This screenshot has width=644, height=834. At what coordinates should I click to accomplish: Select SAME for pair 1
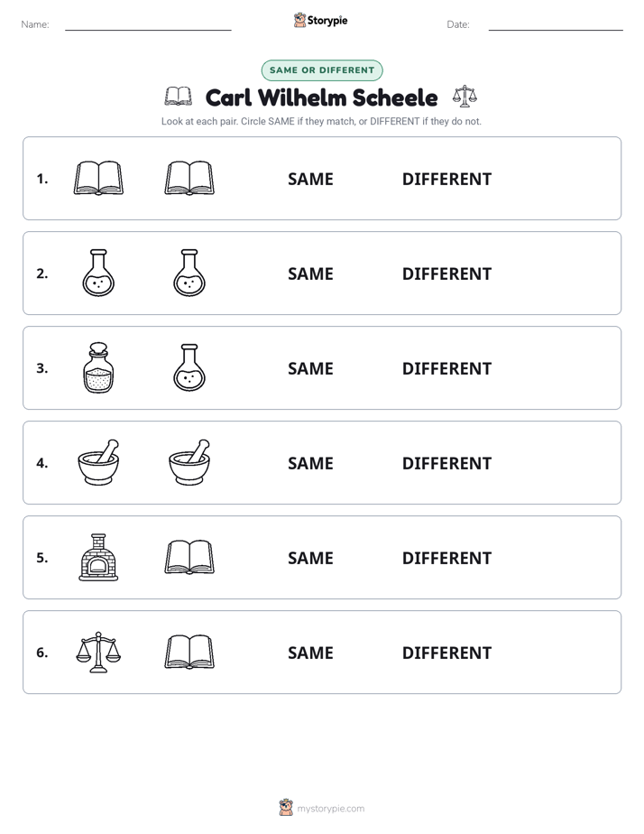(310, 180)
